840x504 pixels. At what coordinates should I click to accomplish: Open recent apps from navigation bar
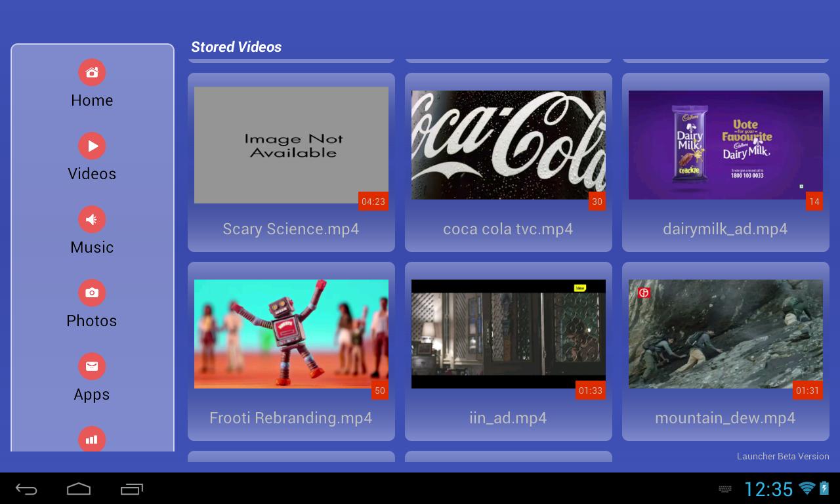[132, 488]
